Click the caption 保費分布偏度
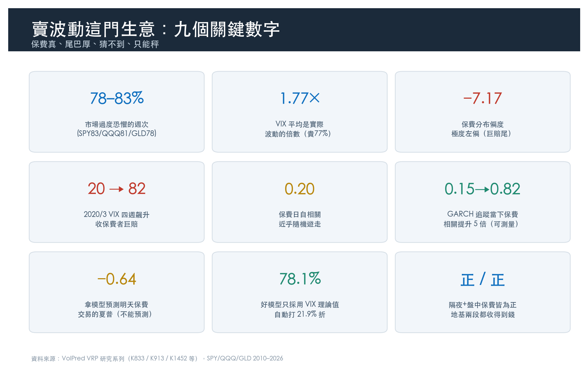The height and width of the screenshot is (374, 588). click(483, 124)
